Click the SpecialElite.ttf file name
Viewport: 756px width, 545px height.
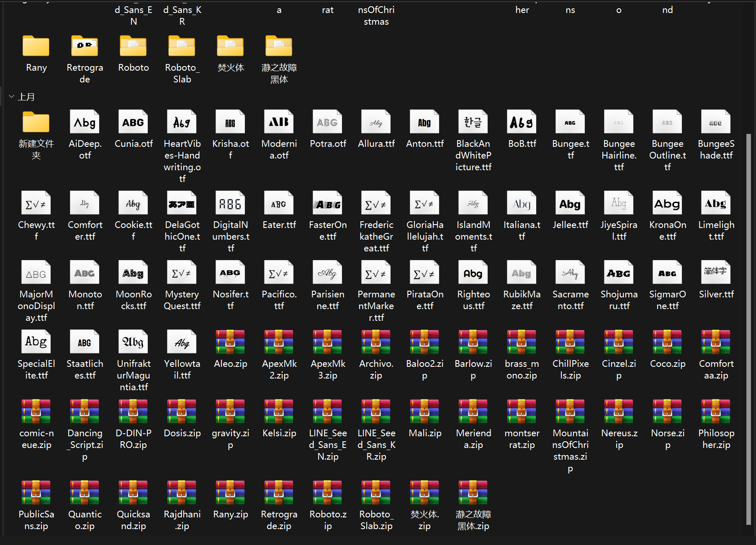[x=36, y=369]
